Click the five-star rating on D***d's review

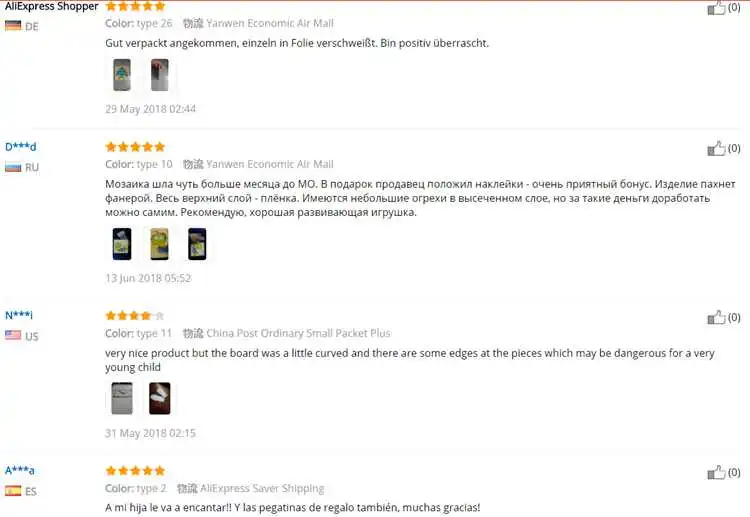coord(135,147)
